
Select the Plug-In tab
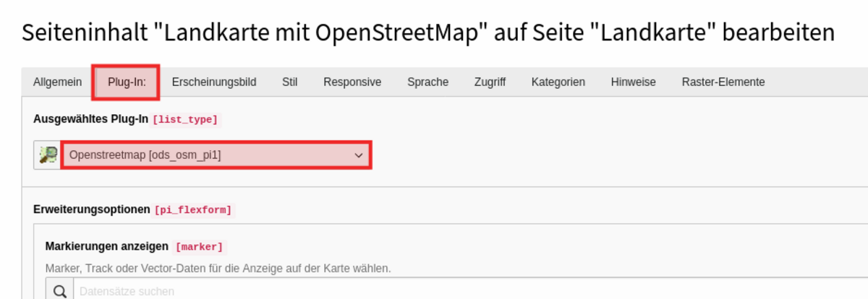pyautogui.click(x=127, y=82)
